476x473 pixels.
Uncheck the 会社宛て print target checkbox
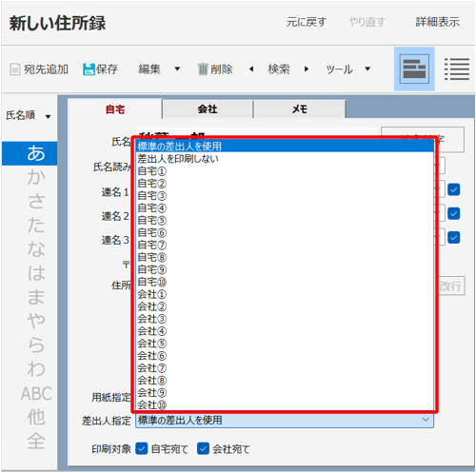click(x=203, y=448)
